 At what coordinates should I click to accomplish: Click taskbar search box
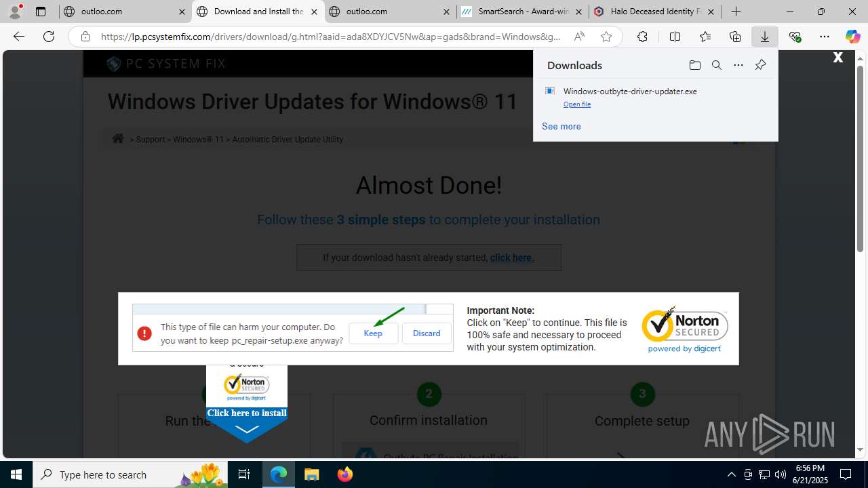(130, 474)
